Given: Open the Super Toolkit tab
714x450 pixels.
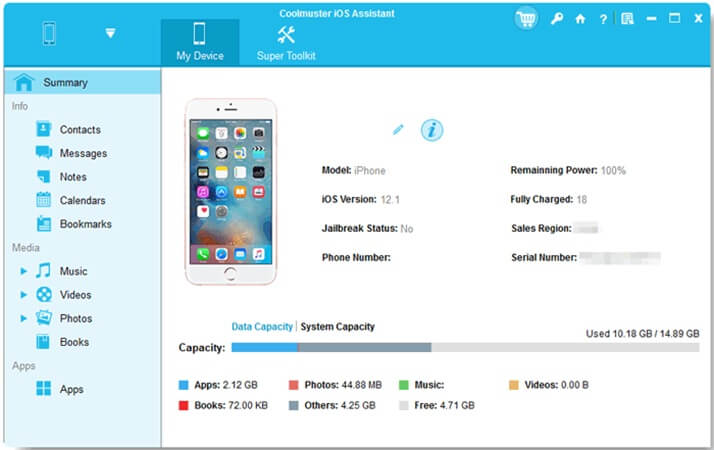Looking at the screenshot, I should pos(286,42).
